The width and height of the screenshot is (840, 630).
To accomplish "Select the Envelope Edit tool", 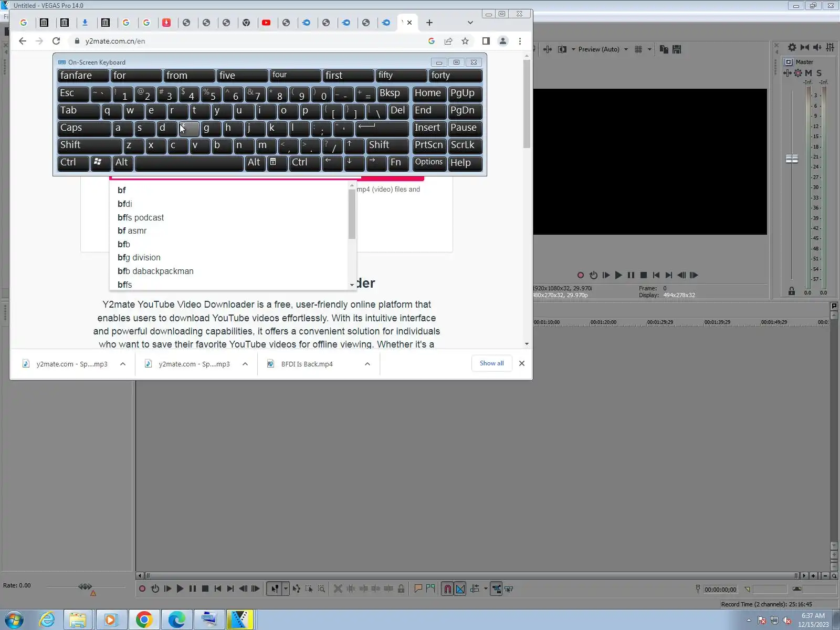I will [x=297, y=589].
